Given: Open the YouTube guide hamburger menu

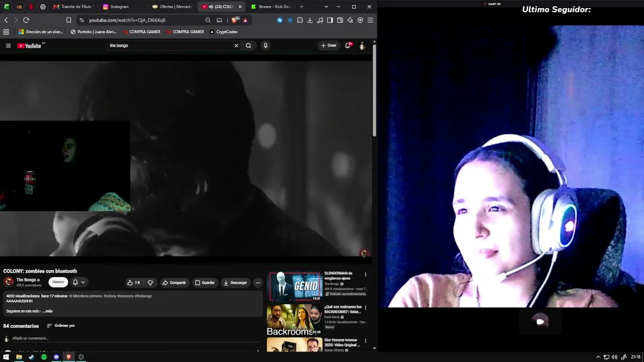Looking at the screenshot, I should (x=8, y=46).
